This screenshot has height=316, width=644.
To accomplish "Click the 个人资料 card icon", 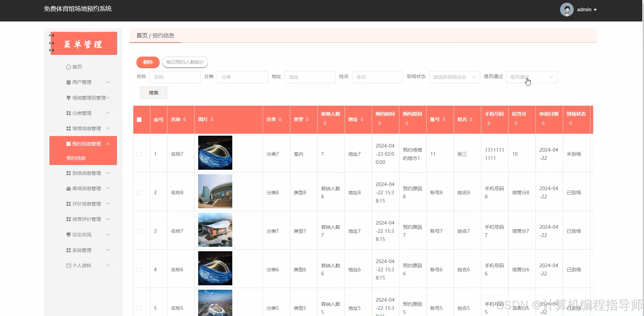I will coord(69,266).
